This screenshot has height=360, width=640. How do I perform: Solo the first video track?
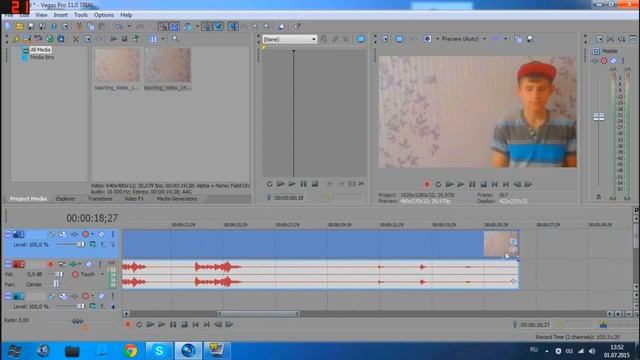(x=113, y=234)
